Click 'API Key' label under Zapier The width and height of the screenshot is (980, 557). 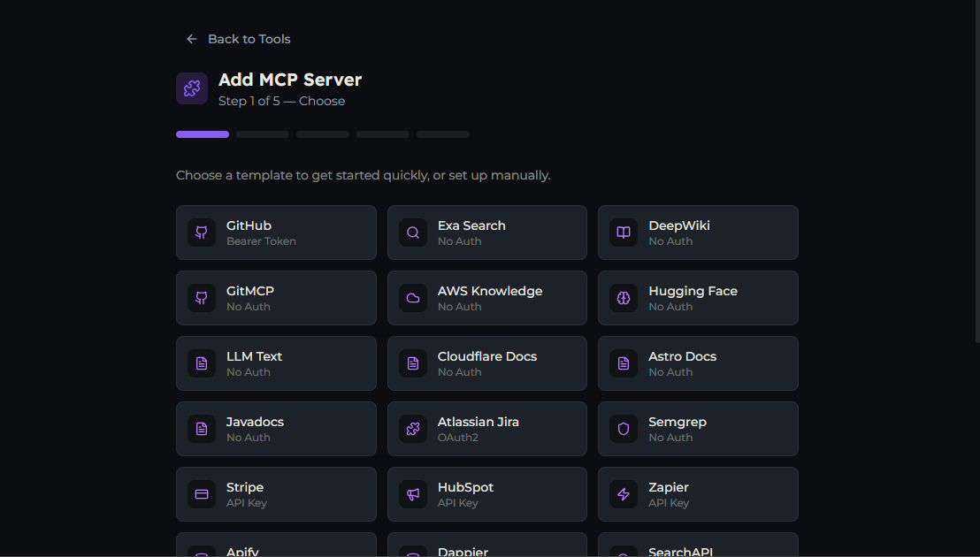coord(669,503)
